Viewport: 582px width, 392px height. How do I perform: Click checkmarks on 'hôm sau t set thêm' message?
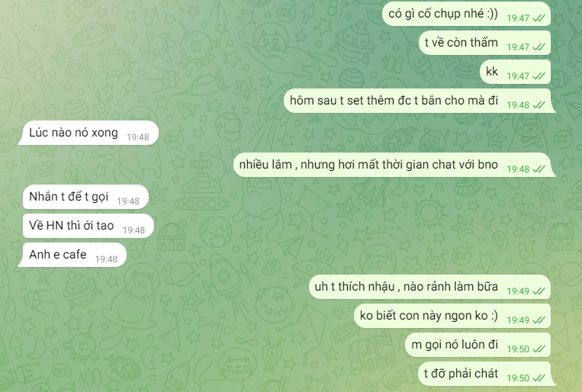539,105
